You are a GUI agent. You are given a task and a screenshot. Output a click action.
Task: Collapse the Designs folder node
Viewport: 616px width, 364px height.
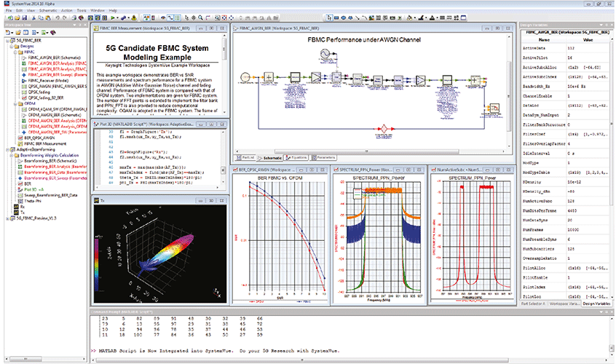(x=12, y=47)
